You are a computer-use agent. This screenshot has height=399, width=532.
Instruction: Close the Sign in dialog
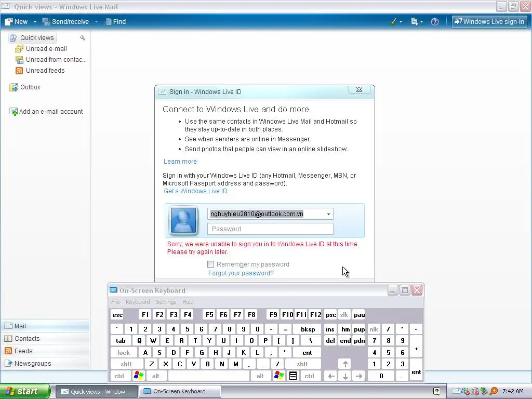360,89
